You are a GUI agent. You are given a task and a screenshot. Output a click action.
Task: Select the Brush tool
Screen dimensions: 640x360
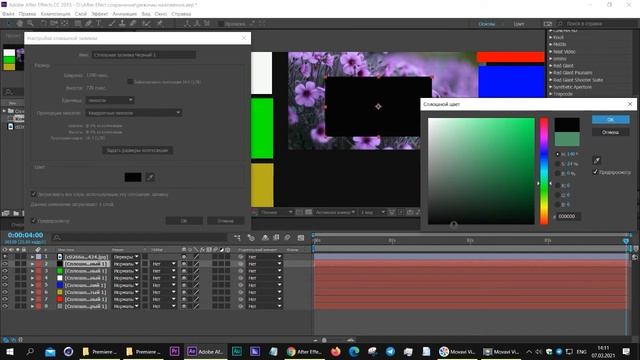[111, 24]
